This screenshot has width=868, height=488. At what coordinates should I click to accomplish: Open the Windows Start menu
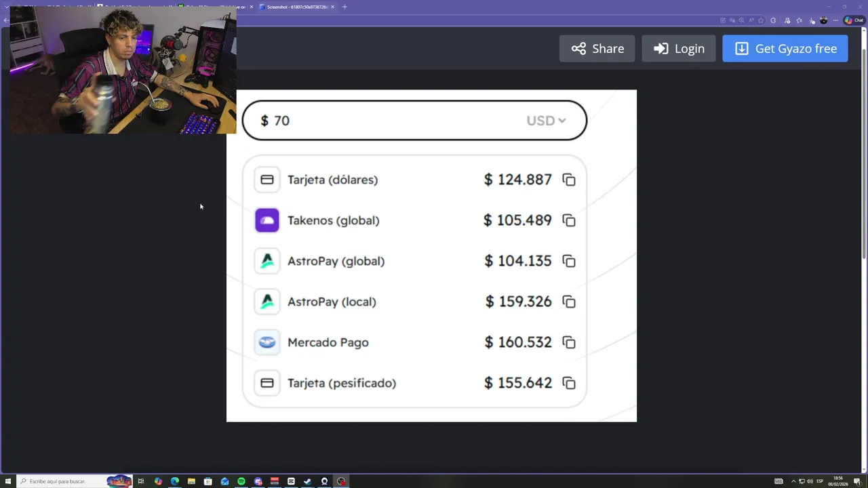tap(7, 481)
